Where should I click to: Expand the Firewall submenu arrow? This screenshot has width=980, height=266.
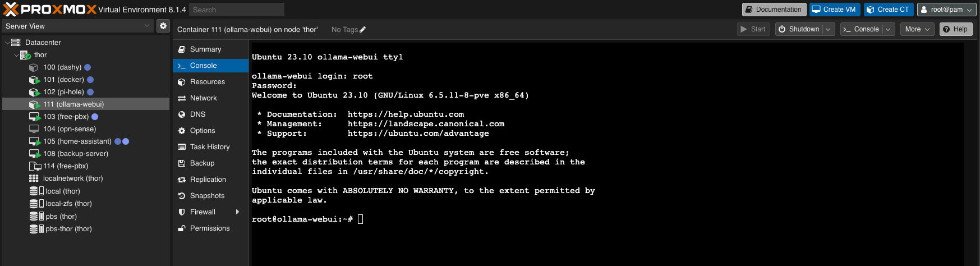(x=238, y=212)
